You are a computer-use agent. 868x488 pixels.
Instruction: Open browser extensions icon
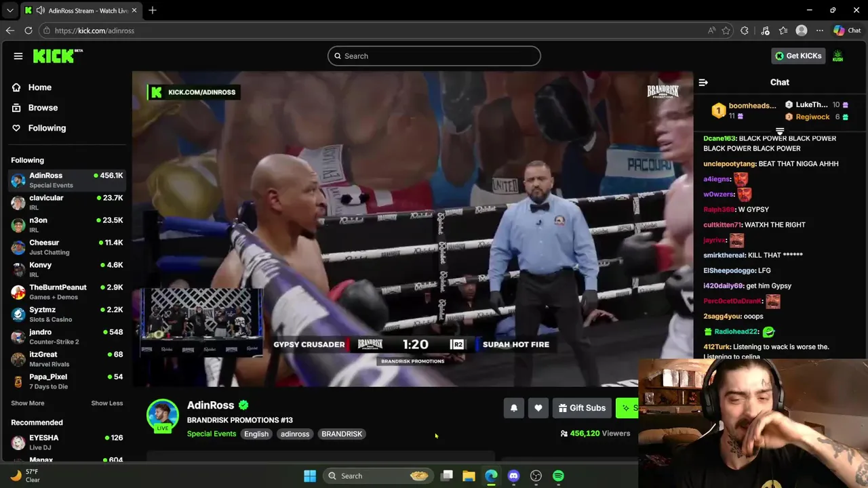click(745, 30)
